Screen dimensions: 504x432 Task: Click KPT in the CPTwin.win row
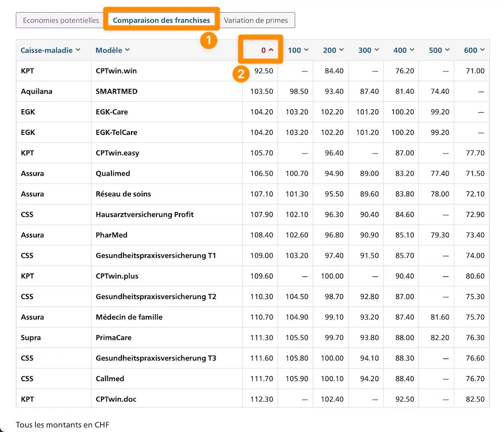point(27,70)
